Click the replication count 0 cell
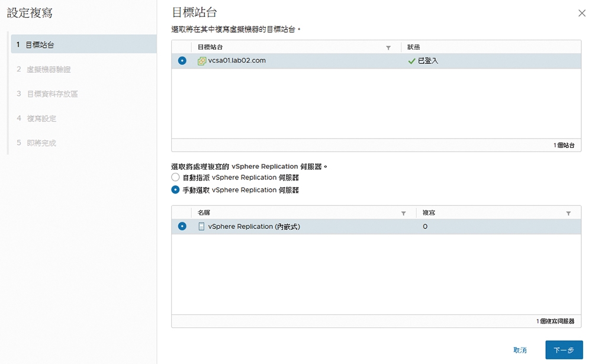This screenshot has width=592, height=364. click(x=425, y=227)
